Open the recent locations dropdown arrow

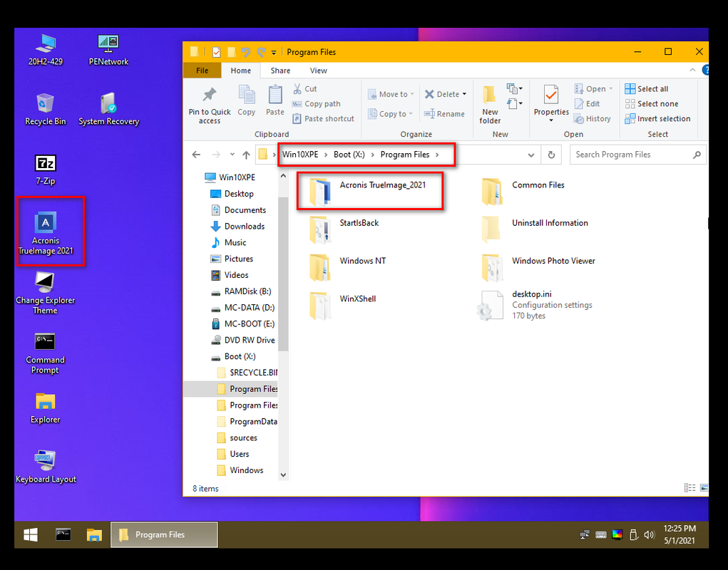point(232,155)
